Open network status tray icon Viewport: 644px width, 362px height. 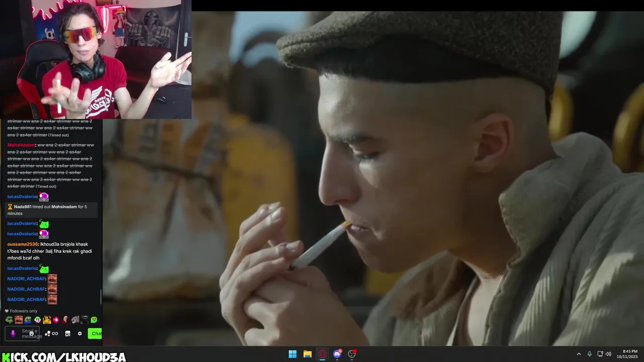600,354
